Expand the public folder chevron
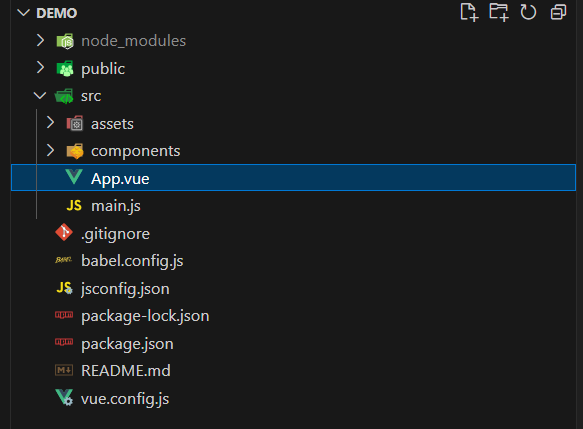Screen dimensions: 583x429 click(x=41, y=68)
